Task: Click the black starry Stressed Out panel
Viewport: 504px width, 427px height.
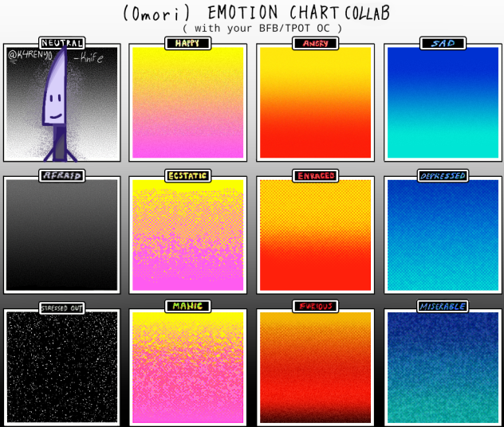Action: click(x=61, y=367)
